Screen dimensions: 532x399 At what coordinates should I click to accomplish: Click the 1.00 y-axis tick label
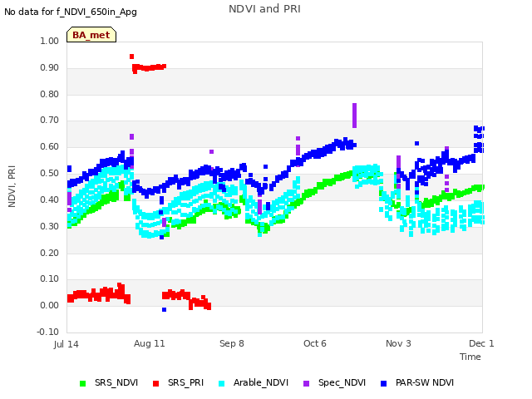[50, 41]
